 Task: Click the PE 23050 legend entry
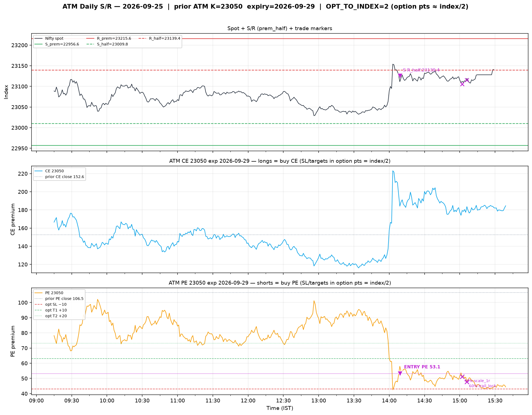pos(49,293)
